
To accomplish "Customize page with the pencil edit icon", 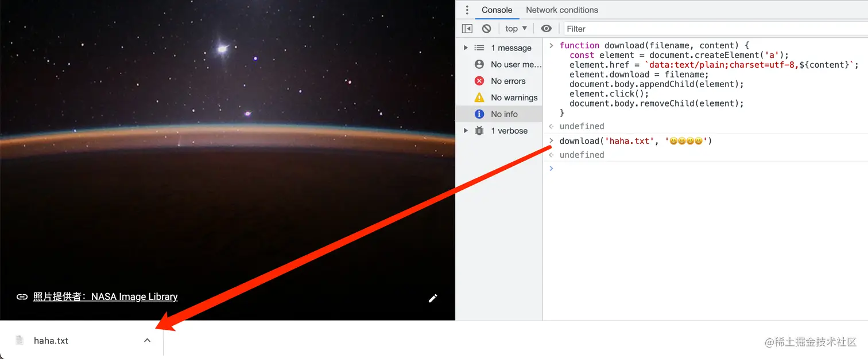I will pyautogui.click(x=433, y=298).
